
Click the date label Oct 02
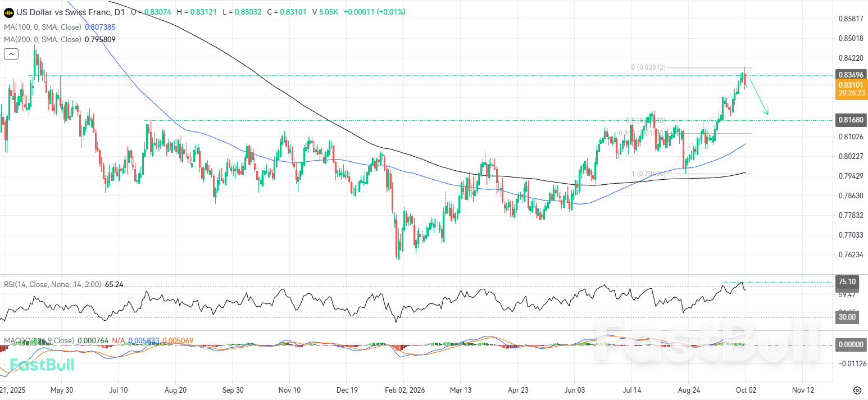pyautogui.click(x=746, y=389)
